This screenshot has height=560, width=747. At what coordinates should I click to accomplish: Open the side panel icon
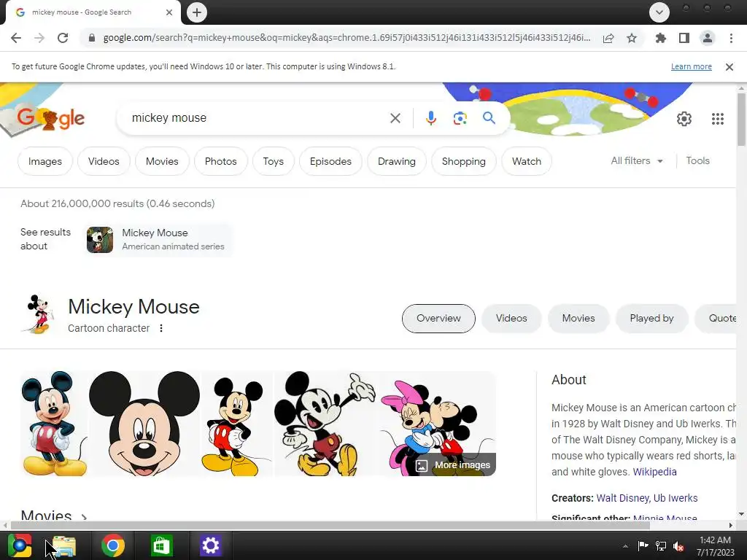pyautogui.click(x=684, y=38)
